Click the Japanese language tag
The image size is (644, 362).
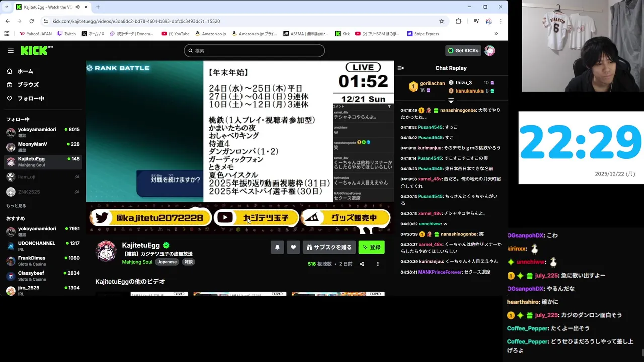[x=167, y=262]
